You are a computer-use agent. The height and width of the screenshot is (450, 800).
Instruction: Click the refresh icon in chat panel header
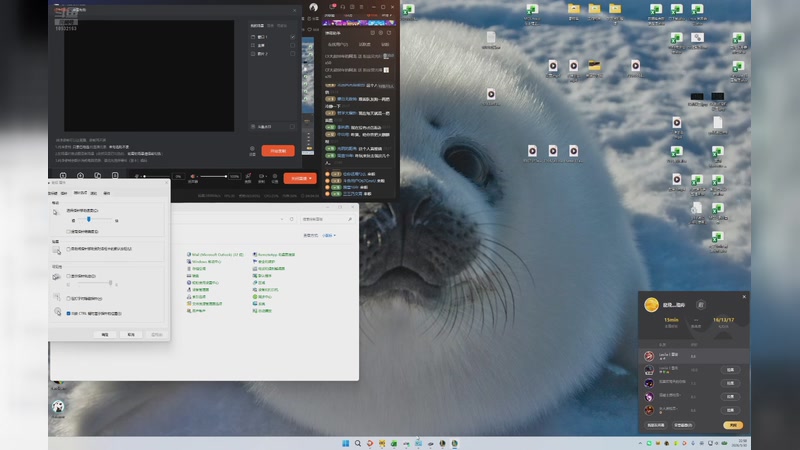[x=389, y=33]
